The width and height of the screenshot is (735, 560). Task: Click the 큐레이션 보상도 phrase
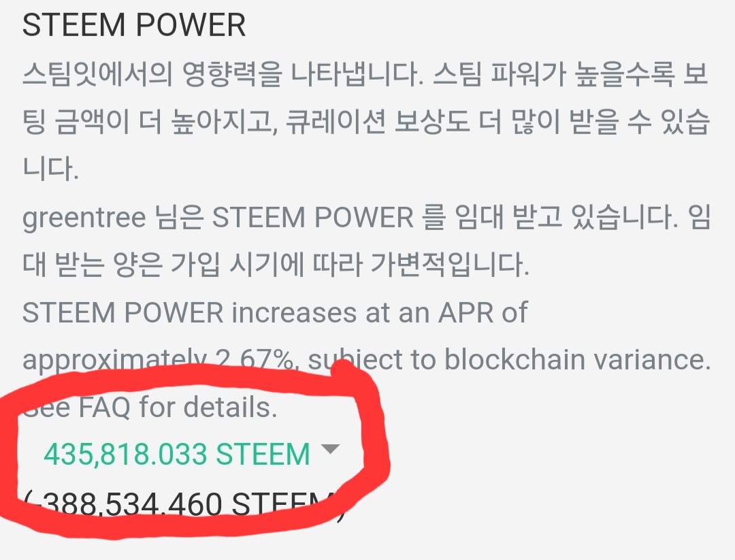click(x=378, y=122)
